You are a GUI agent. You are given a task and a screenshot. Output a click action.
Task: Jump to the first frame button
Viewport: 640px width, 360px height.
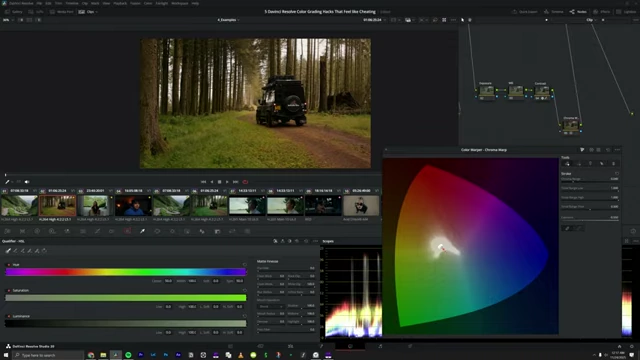[203, 182]
